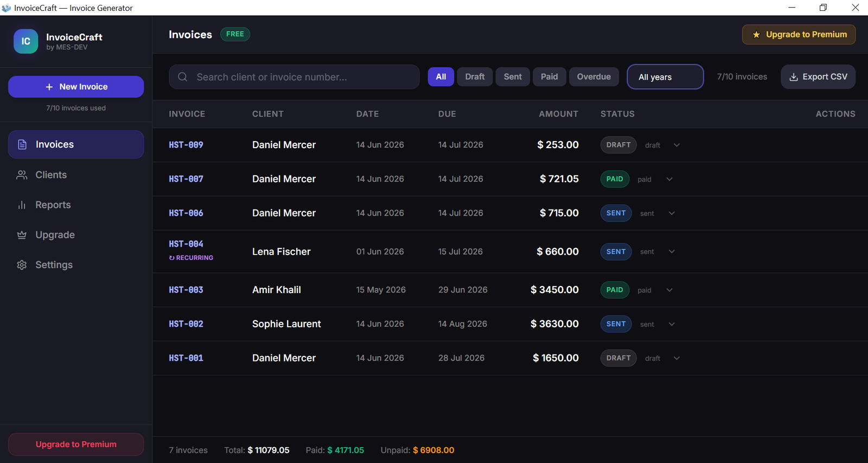Open status dropdown for invoice HST-001
This screenshot has height=463, width=868.
tap(662, 358)
